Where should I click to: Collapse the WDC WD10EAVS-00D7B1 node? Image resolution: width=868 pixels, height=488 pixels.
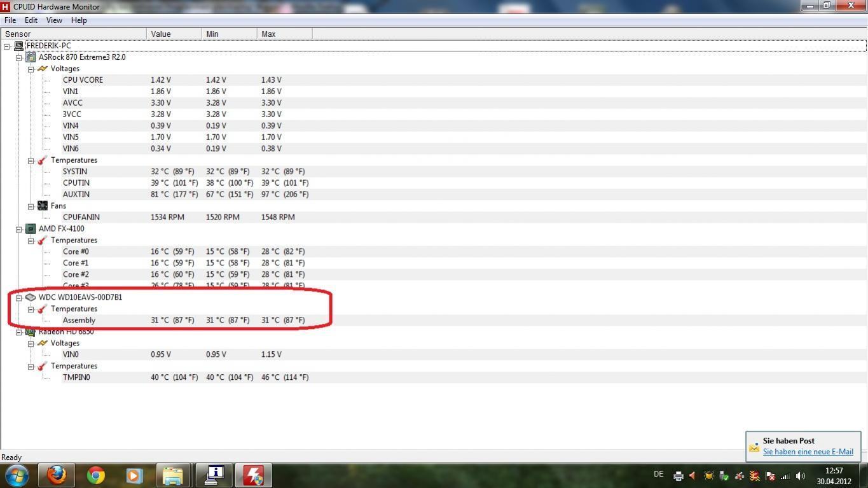[x=19, y=298]
